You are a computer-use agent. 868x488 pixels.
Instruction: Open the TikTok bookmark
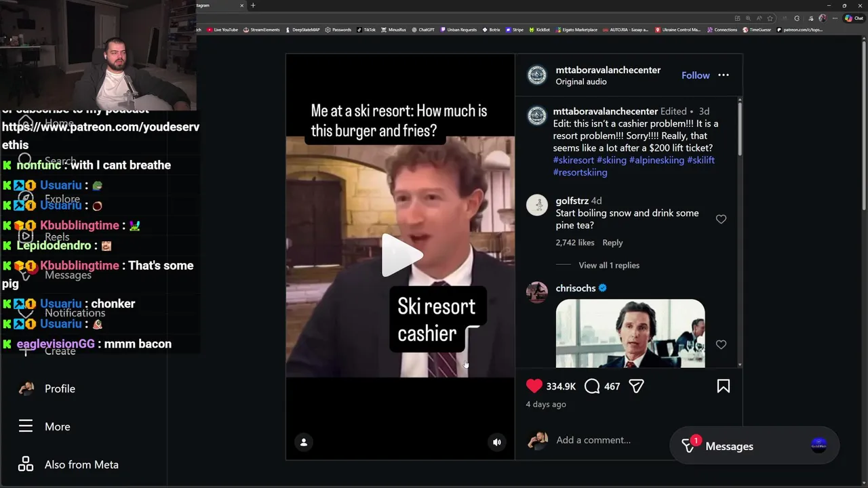[x=366, y=30]
